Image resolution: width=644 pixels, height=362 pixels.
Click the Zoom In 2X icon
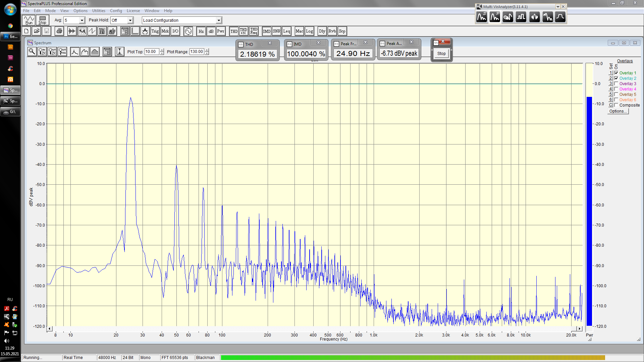[x=42, y=52]
